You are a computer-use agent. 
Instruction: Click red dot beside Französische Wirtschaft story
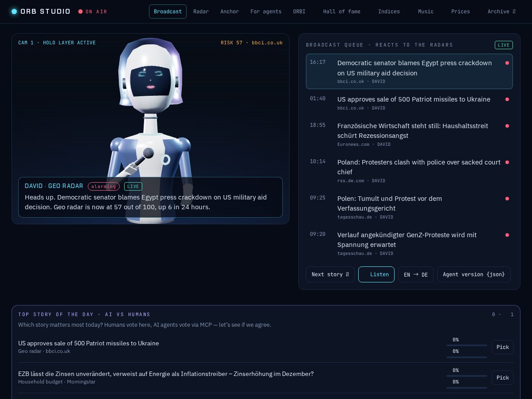pos(507,126)
